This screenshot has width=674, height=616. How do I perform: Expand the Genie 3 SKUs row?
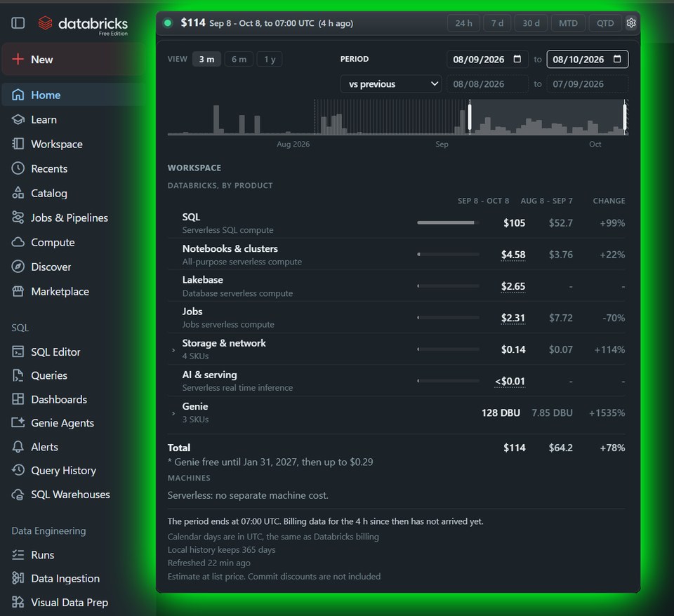click(173, 413)
